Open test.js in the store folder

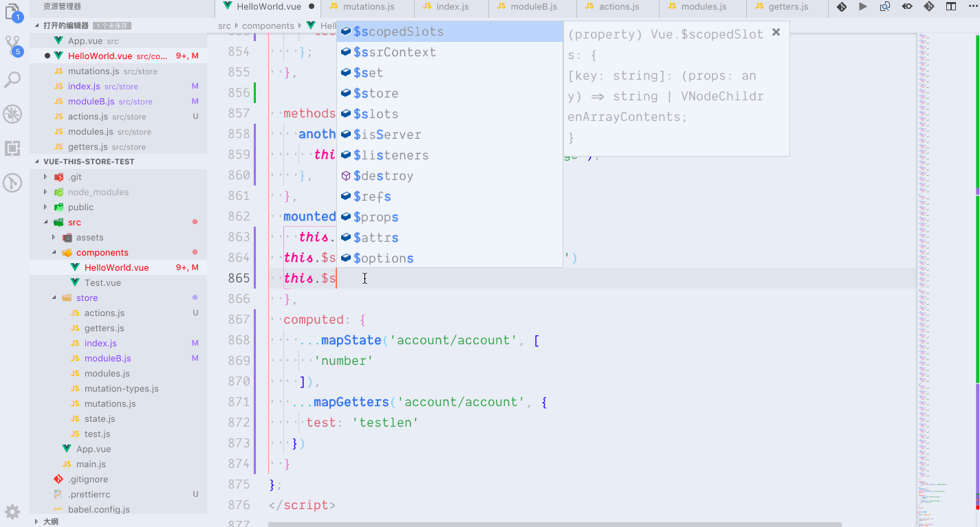point(118,434)
